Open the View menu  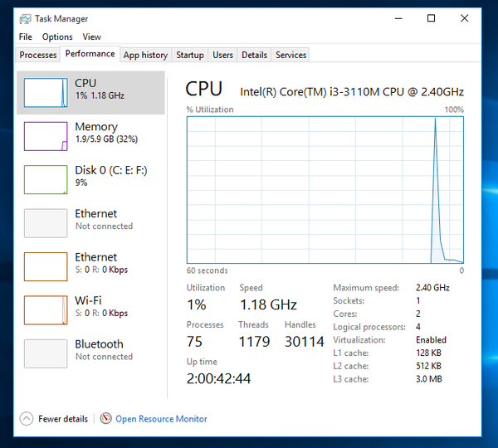(92, 37)
